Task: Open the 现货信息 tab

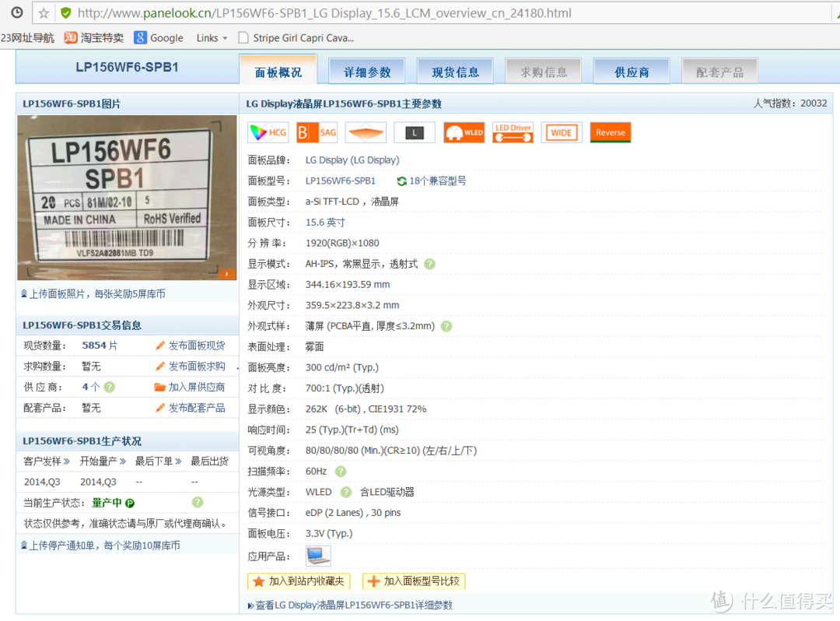Action: (455, 72)
